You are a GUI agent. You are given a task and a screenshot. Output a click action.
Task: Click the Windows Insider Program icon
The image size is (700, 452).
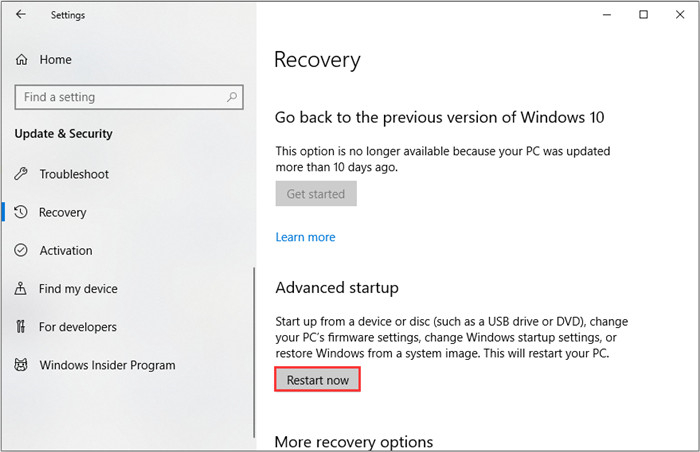coord(21,365)
